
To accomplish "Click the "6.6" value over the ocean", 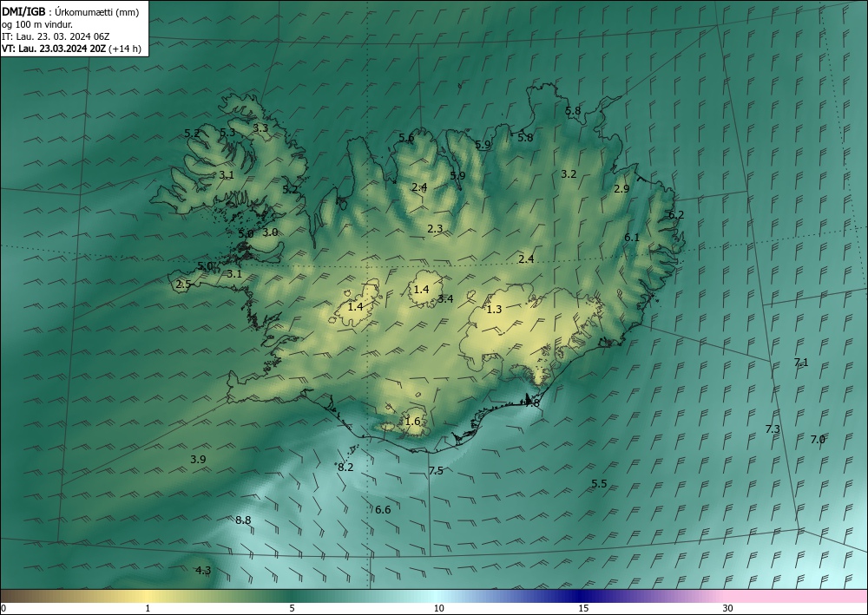I will tap(383, 510).
